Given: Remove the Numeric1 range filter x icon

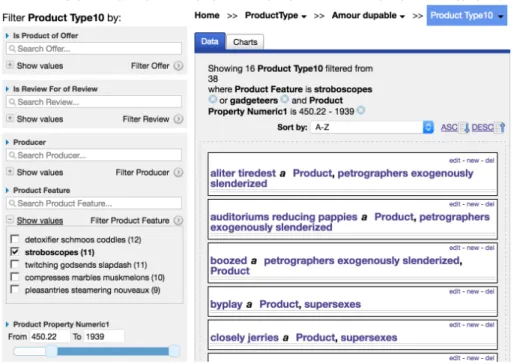Looking at the screenshot, I should 361,110.
